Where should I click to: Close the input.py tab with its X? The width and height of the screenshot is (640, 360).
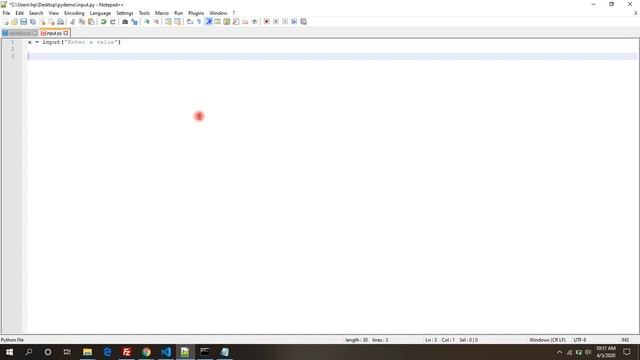pos(66,33)
